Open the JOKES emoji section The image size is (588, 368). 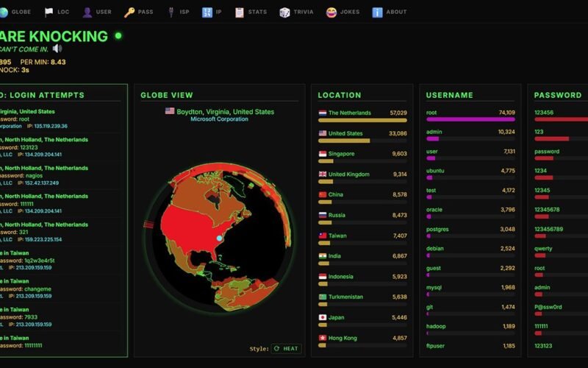click(342, 12)
